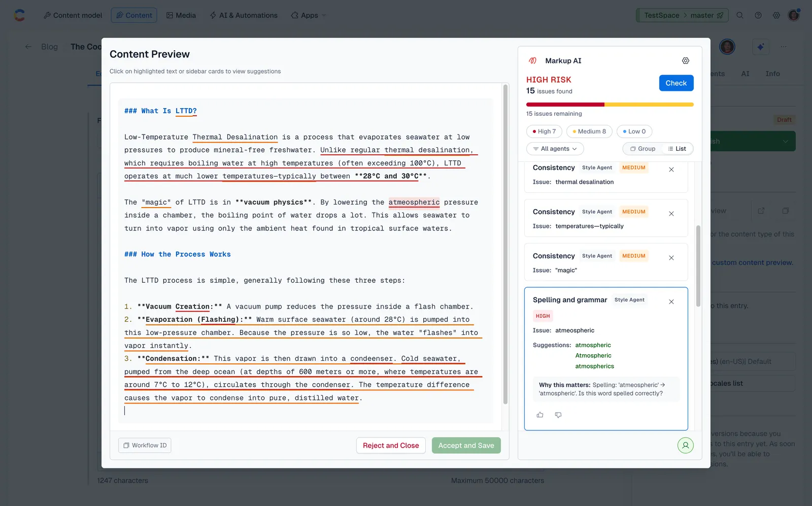
Task: Dismiss the "magic" consistency issue card
Action: point(671,258)
